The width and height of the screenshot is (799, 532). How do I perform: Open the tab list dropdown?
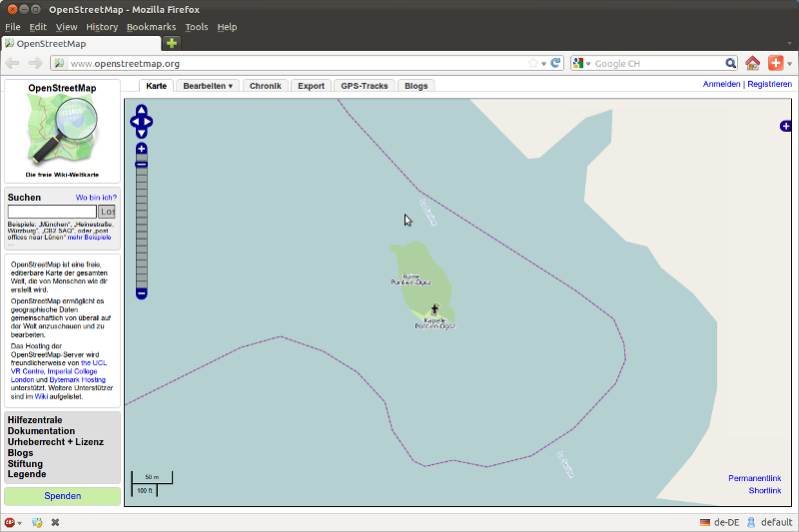coord(789,43)
